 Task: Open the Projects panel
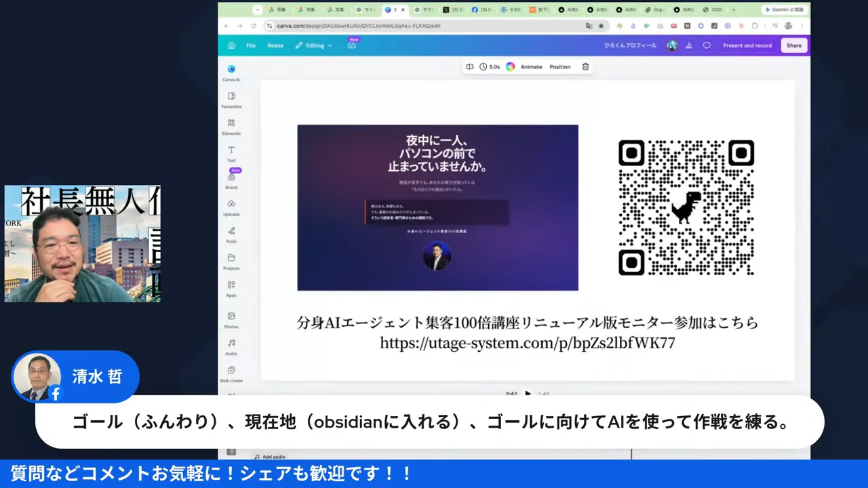click(231, 262)
